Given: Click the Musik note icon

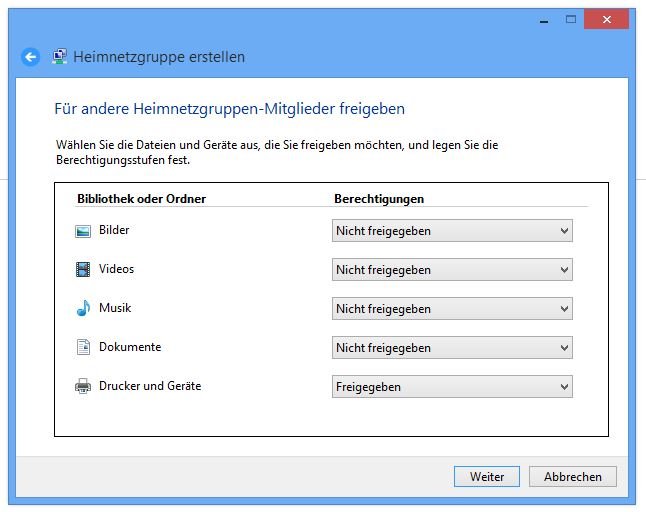Looking at the screenshot, I should (x=83, y=308).
